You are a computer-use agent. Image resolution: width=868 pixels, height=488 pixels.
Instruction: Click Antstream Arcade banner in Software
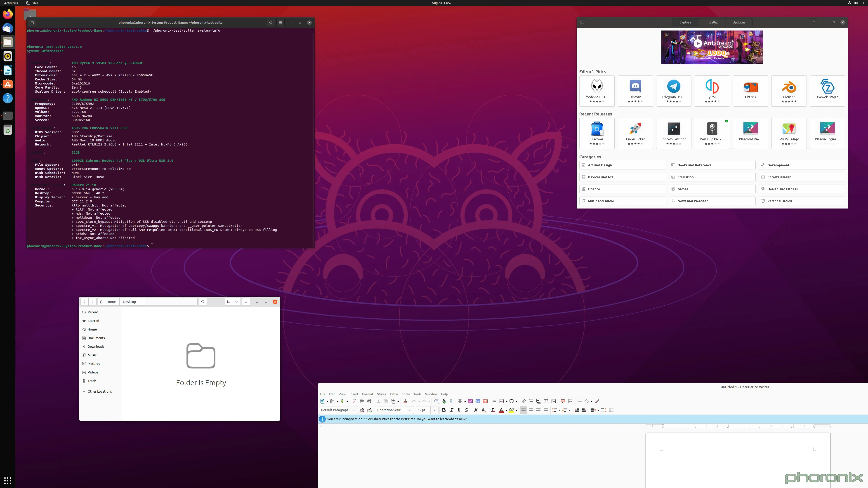pos(712,47)
